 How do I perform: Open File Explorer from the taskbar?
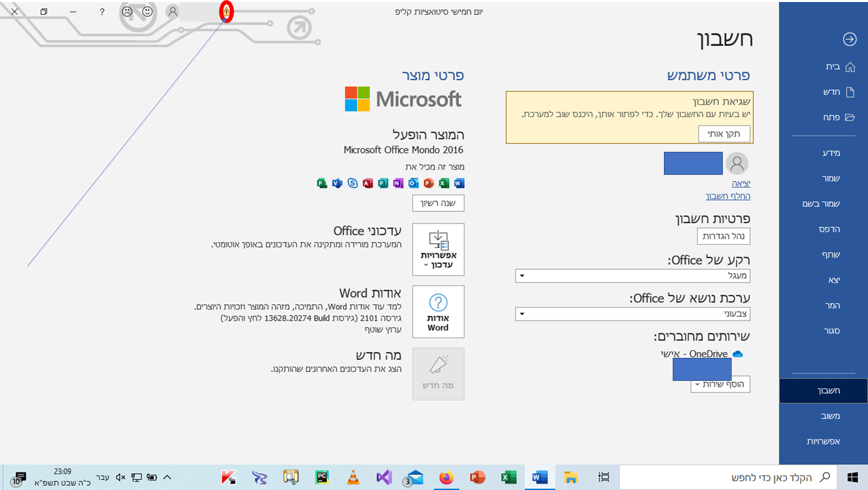[x=571, y=477]
